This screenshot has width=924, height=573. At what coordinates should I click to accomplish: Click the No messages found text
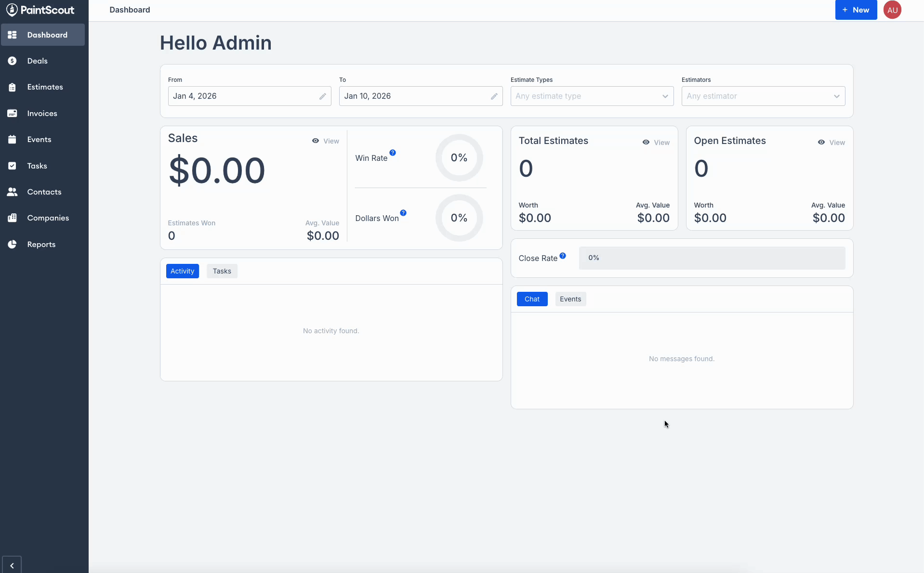(682, 359)
